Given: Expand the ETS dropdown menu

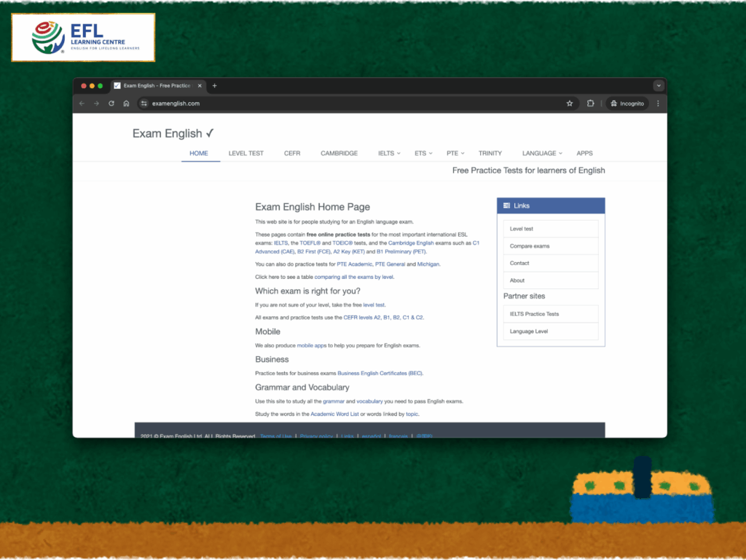Looking at the screenshot, I should (423, 153).
